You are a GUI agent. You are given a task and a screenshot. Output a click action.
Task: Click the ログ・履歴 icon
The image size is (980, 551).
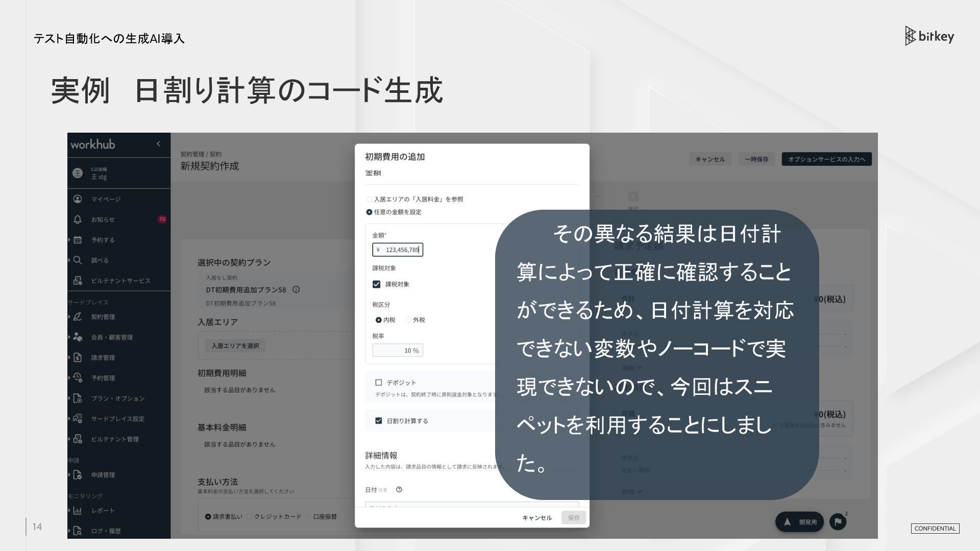[78, 531]
